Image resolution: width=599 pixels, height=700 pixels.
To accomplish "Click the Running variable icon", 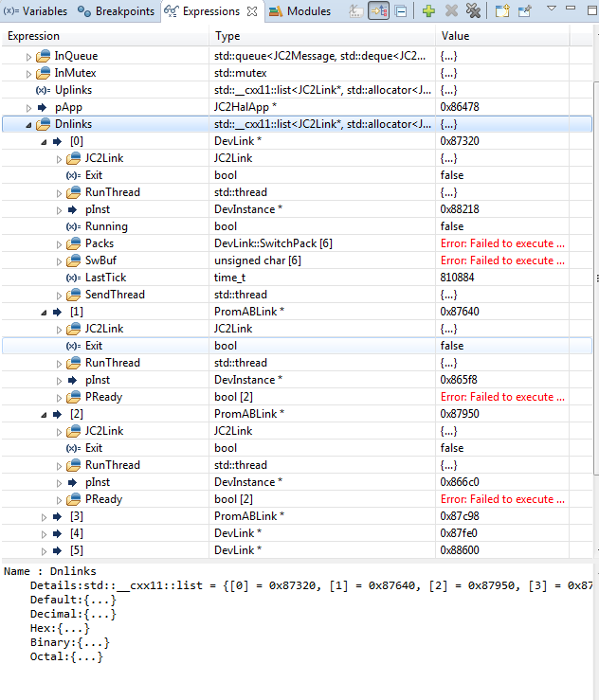I will (73, 226).
